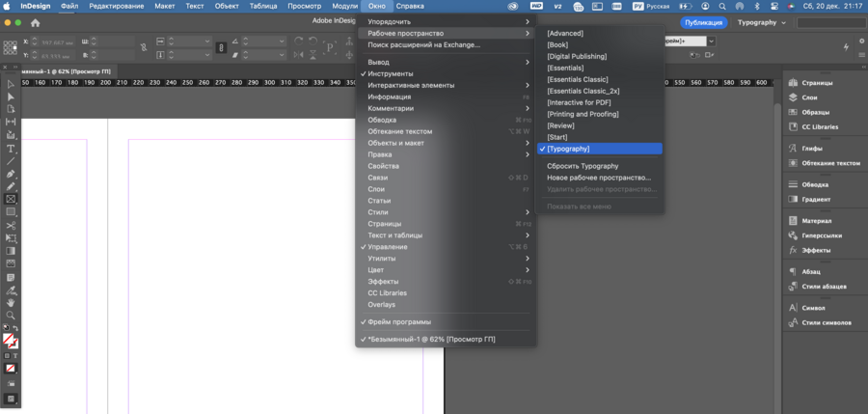Select the Note tool

[x=11, y=277]
